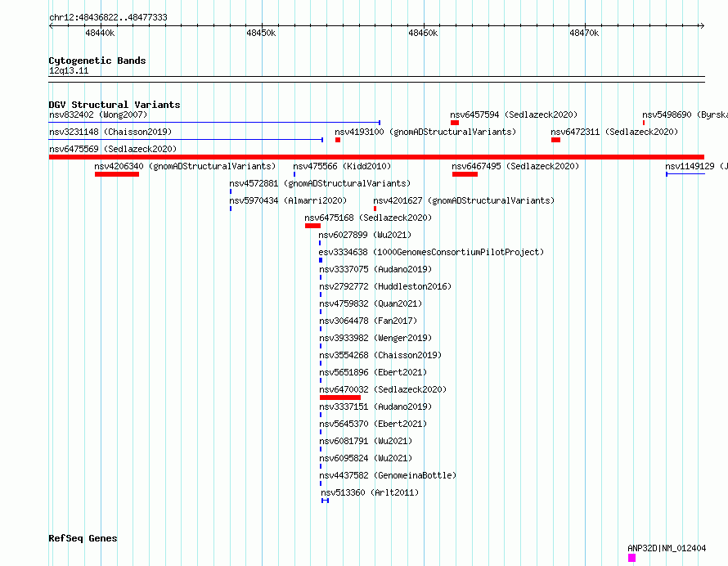Click nsv6457594 (Sedlazeck2020) label
This screenshot has width=728, height=566.
click(x=514, y=115)
